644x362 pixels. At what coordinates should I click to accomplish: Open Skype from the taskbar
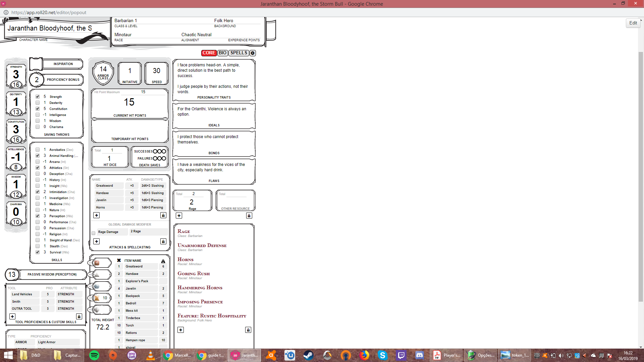[382, 355]
